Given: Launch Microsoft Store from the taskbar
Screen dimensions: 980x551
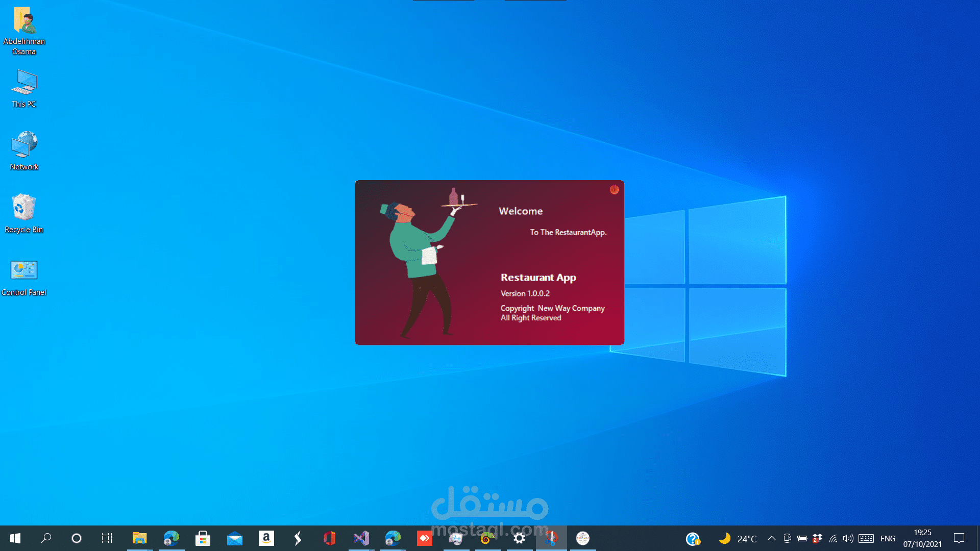Looking at the screenshot, I should point(203,538).
